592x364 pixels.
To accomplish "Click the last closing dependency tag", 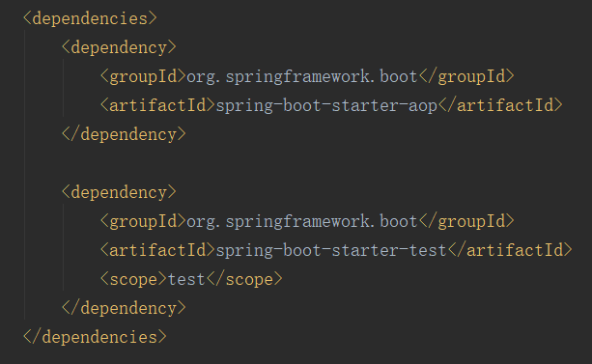I will pos(124,308).
